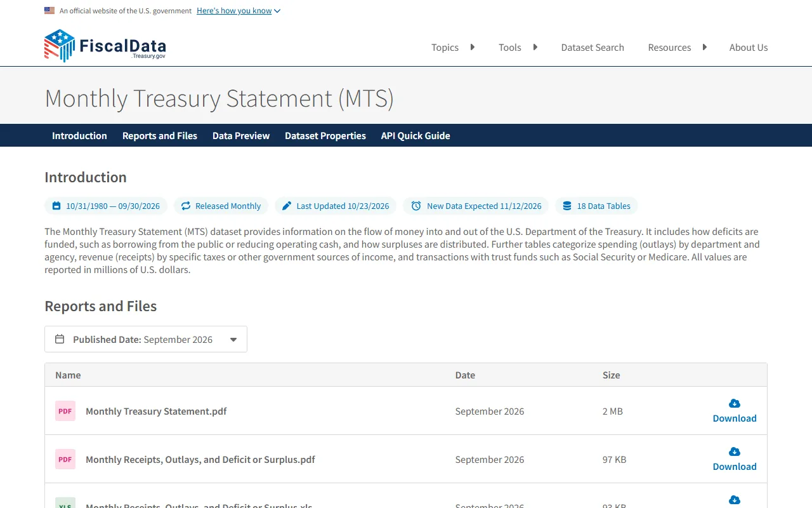Expand the Here's how you know chevron
The width and height of the screenshot is (812, 508).
pyautogui.click(x=277, y=11)
